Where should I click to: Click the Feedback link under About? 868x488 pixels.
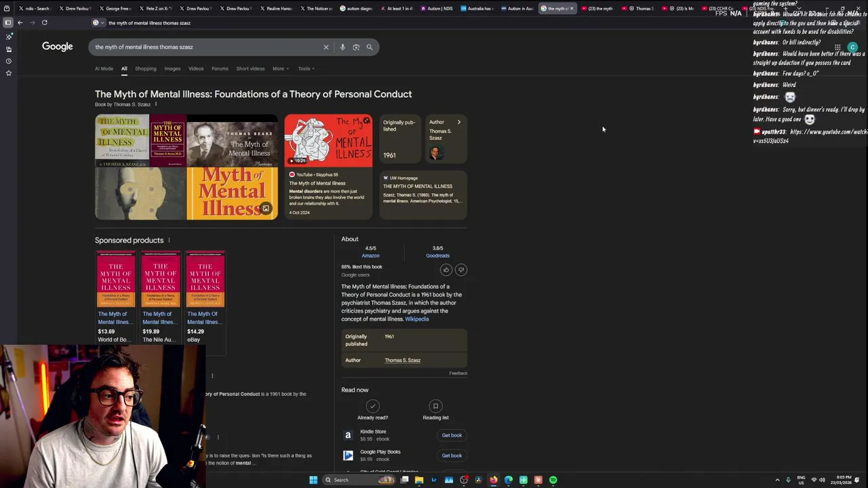point(458,373)
